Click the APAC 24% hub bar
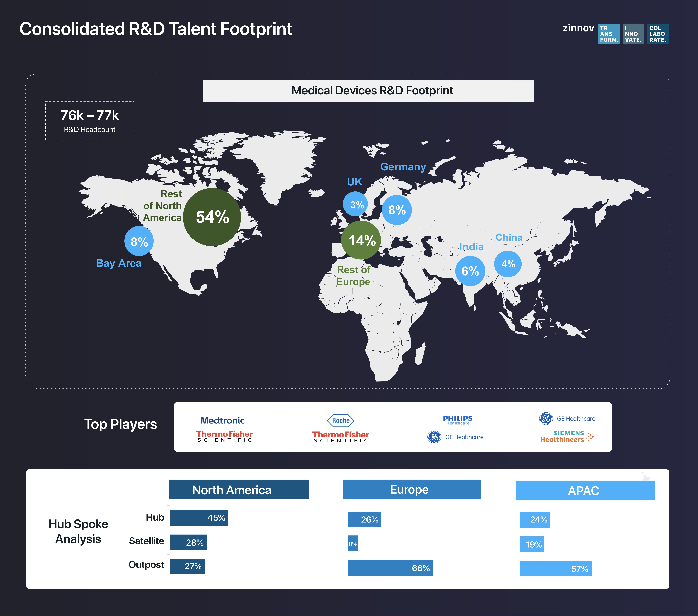This screenshot has height=616, width=698. coord(535,520)
